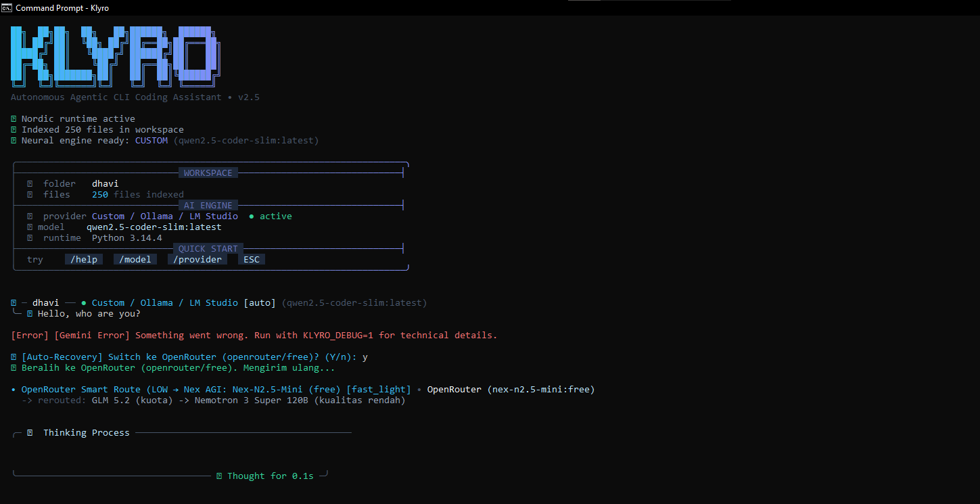Click the ESC quick start chip
Image resolution: width=980 pixels, height=504 pixels.
pos(252,260)
